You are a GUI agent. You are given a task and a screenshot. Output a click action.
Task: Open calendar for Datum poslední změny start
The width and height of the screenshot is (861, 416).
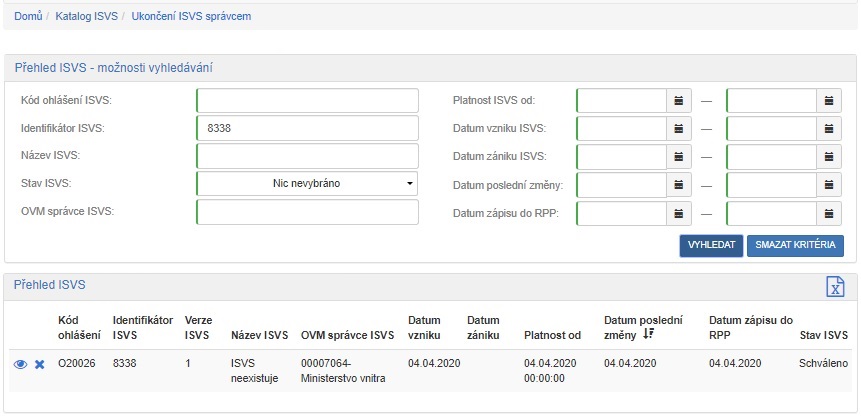point(679,185)
